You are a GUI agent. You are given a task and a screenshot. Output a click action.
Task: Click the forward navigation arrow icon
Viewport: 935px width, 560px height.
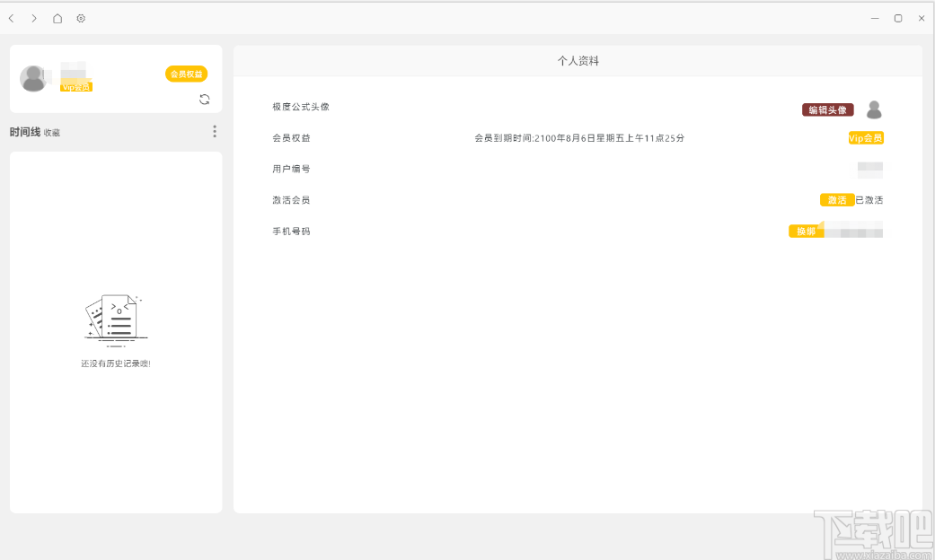[x=33, y=18]
